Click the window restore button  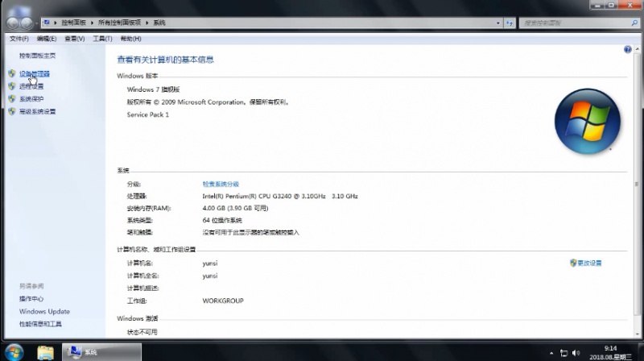pos(611,5)
